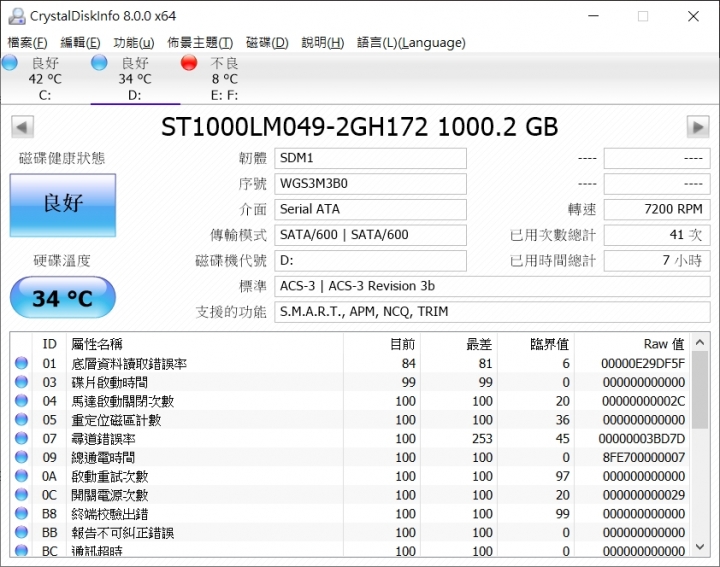The image size is (720, 567).
Task: Click the SATA/600 transfer mode field
Action: (370, 235)
